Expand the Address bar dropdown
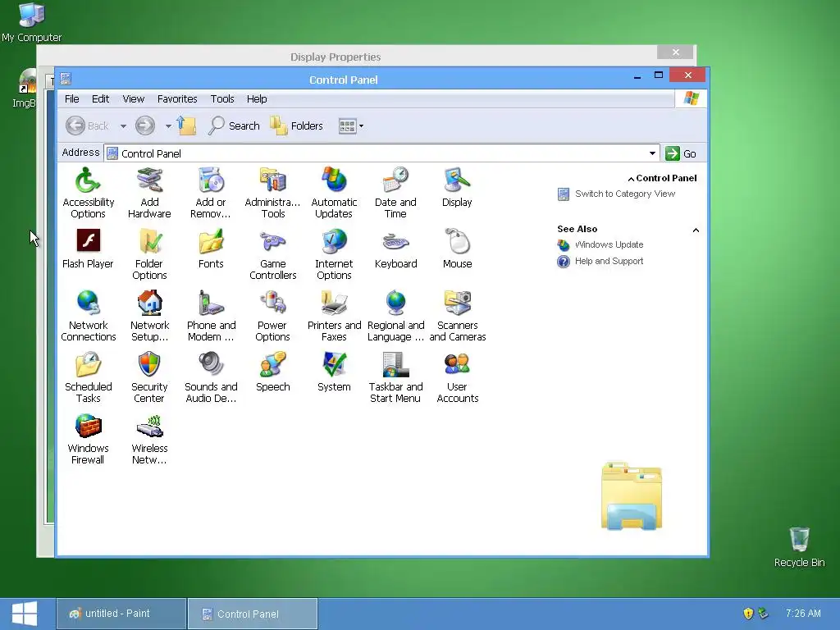The image size is (840, 630). 652,153
